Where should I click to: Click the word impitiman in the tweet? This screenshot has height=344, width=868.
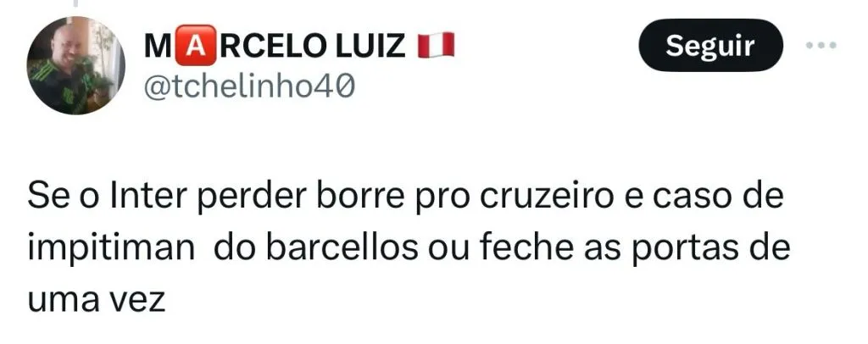[111, 249]
